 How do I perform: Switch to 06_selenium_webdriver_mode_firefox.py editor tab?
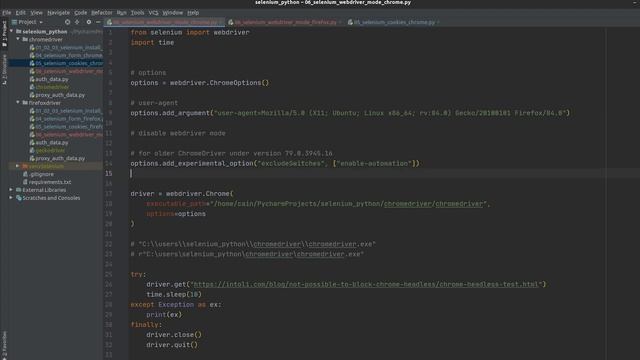tap(285, 22)
